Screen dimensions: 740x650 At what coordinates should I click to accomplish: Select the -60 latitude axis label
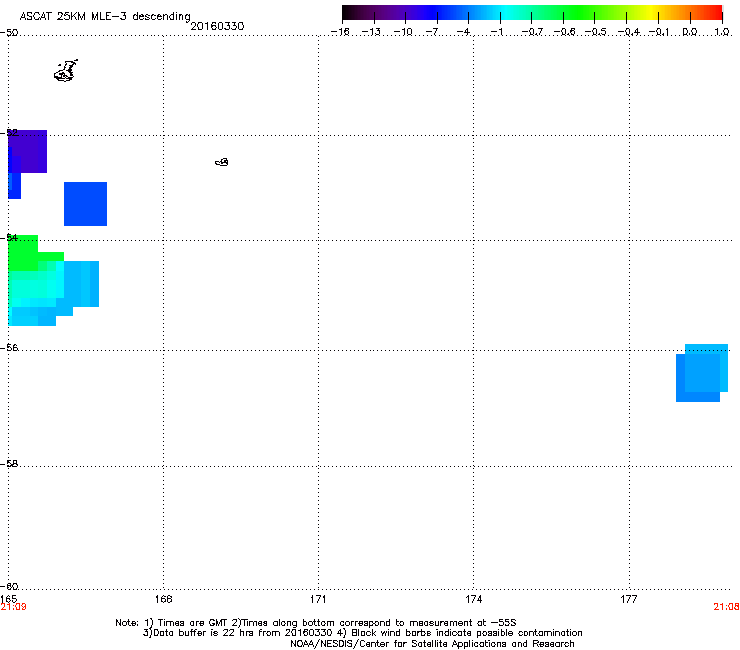pos(9,586)
